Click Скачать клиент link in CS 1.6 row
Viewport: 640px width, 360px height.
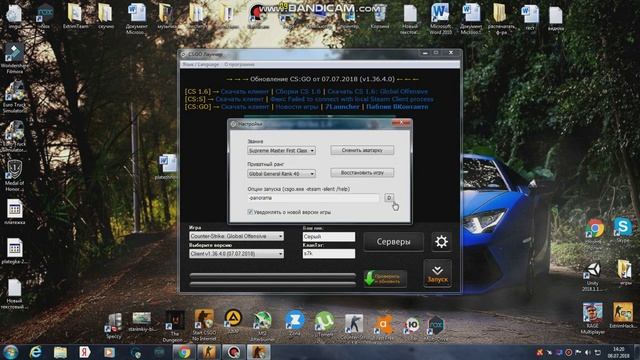click(245, 91)
